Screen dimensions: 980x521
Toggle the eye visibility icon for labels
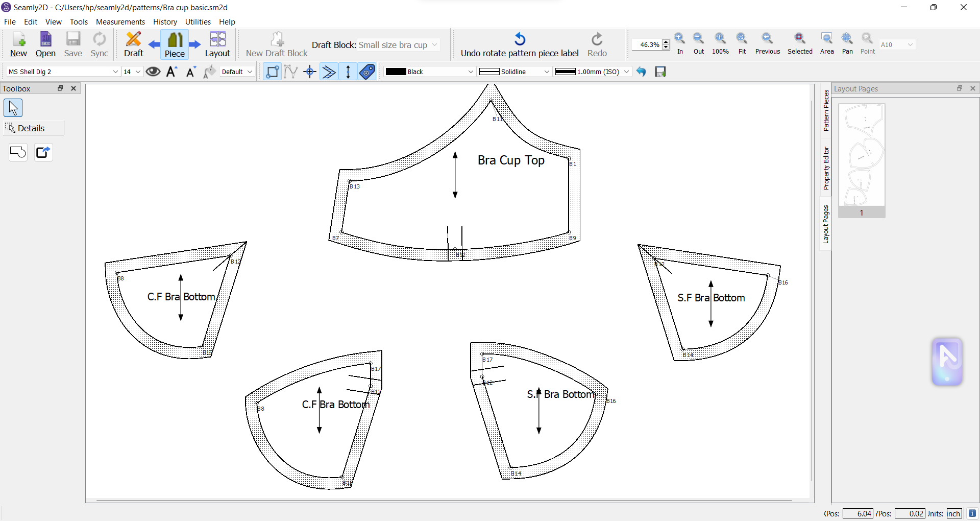pyautogui.click(x=153, y=72)
